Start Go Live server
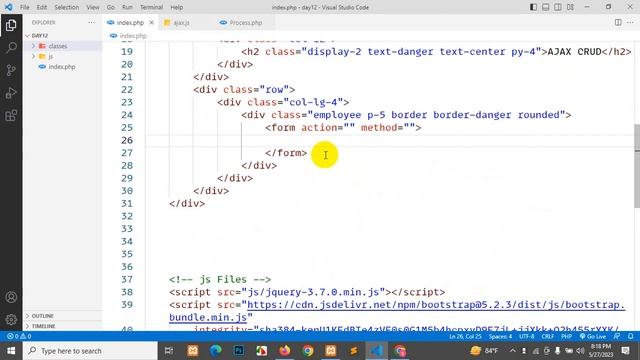640x360 pixels. pos(593,336)
